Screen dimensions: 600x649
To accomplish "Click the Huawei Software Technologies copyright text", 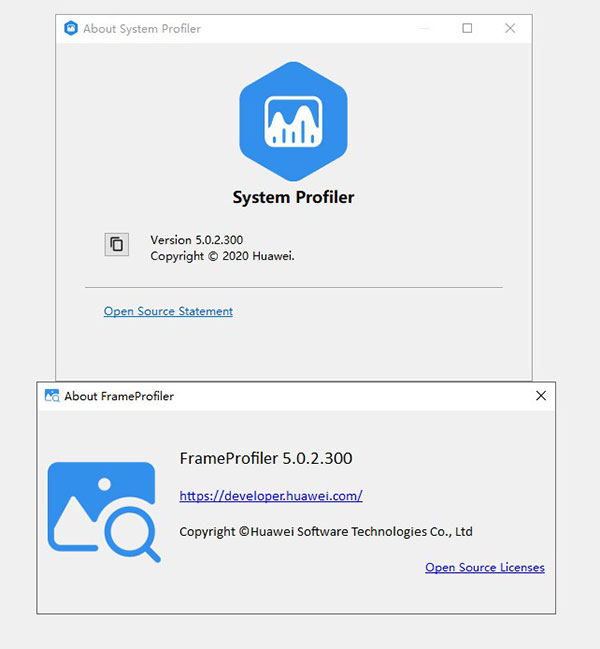I will (326, 531).
